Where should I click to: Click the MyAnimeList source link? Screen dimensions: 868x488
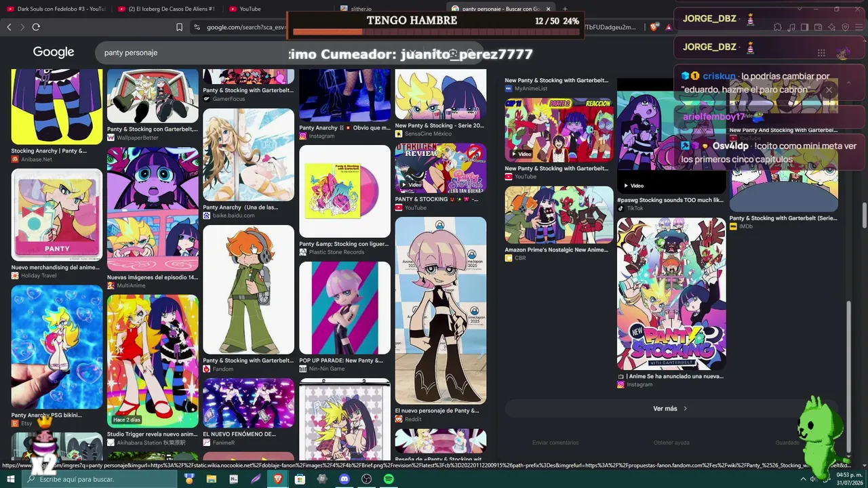[530, 89]
